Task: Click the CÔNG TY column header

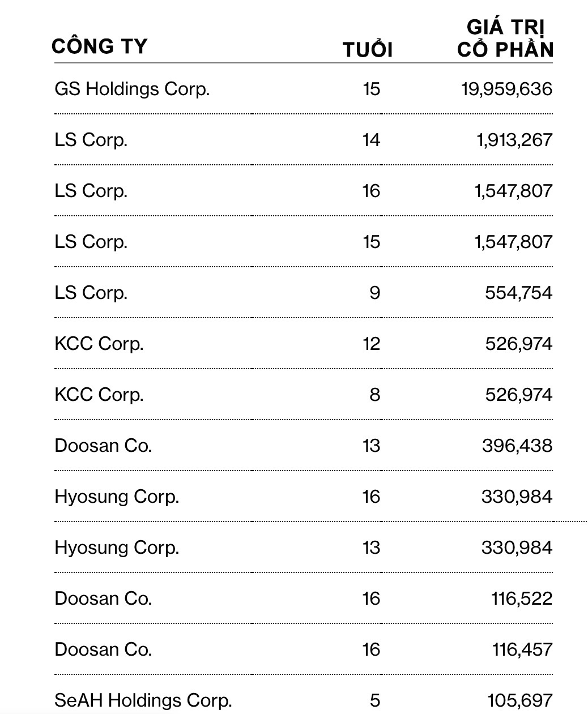Action: pos(99,46)
